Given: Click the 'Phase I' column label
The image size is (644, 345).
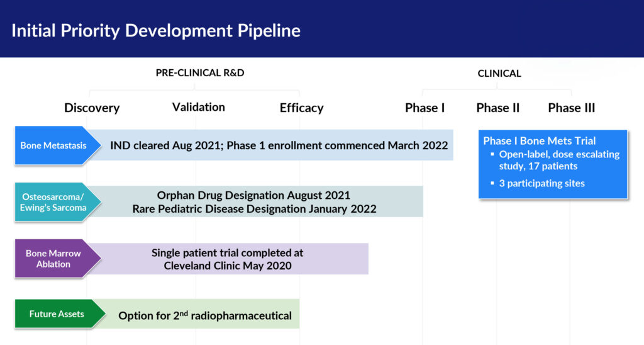Looking at the screenshot, I should click(x=425, y=108).
